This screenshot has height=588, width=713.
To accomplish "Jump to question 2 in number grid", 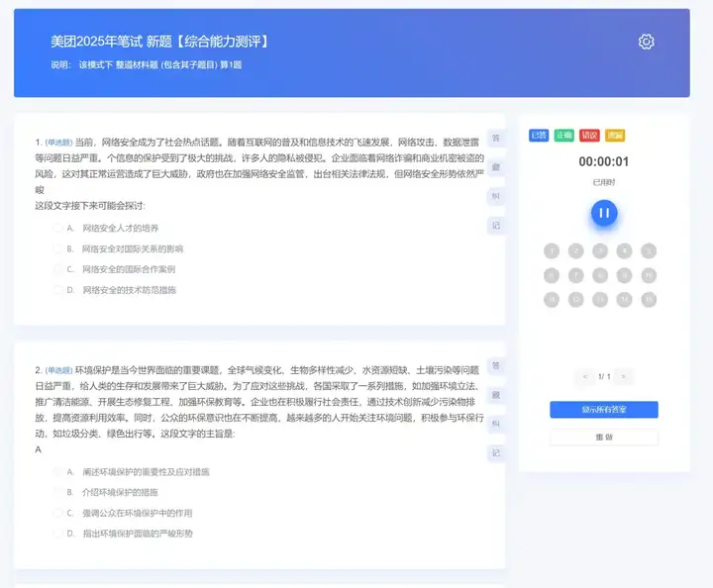I will [575, 250].
